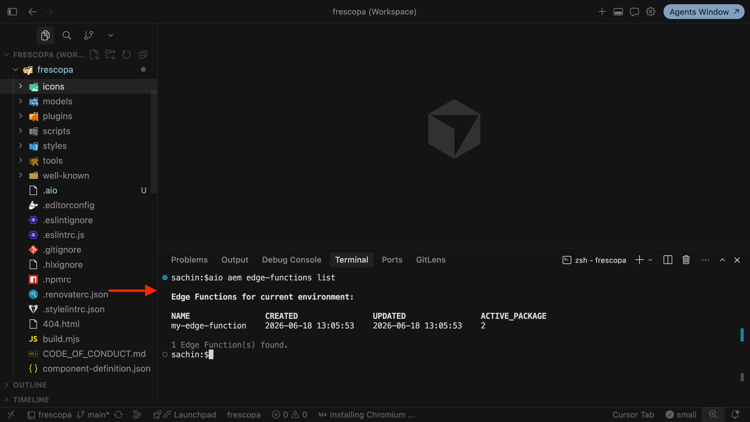Collapse all folders in the Explorer
Viewport: 750px width, 422px height.
143,55
